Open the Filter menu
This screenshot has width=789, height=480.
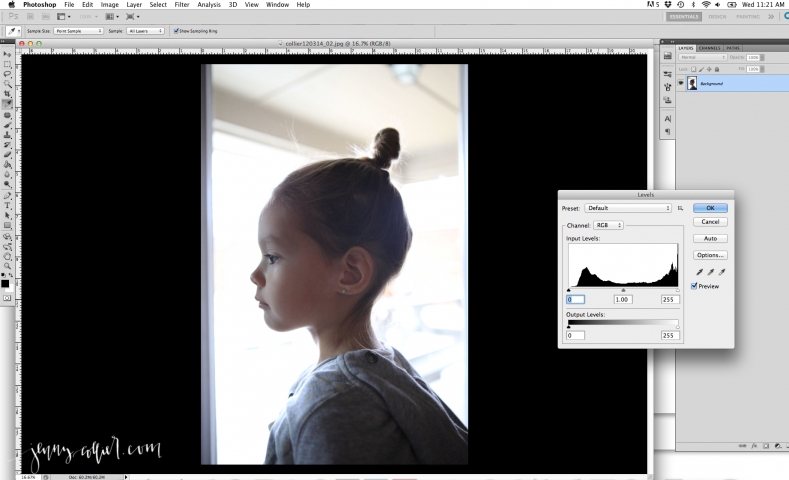(x=181, y=5)
